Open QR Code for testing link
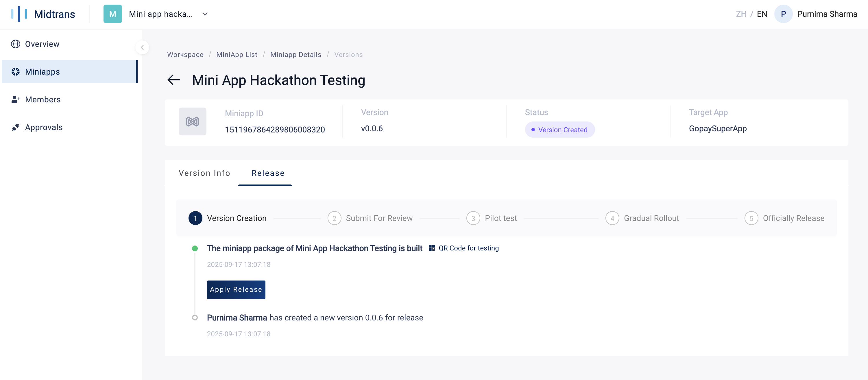Image resolution: width=868 pixels, height=380 pixels. click(x=468, y=248)
